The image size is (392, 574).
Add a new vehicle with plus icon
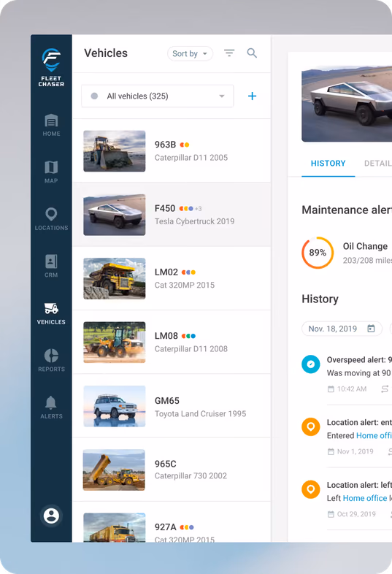(x=252, y=96)
